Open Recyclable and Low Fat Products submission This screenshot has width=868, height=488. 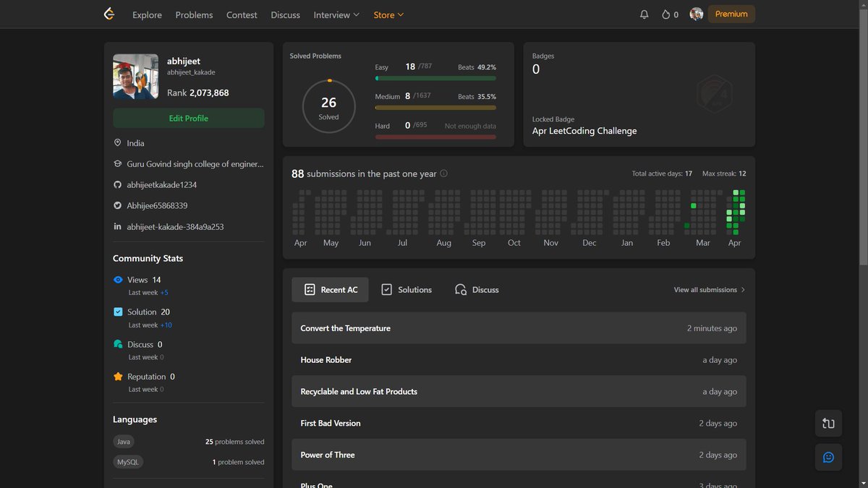(519, 392)
